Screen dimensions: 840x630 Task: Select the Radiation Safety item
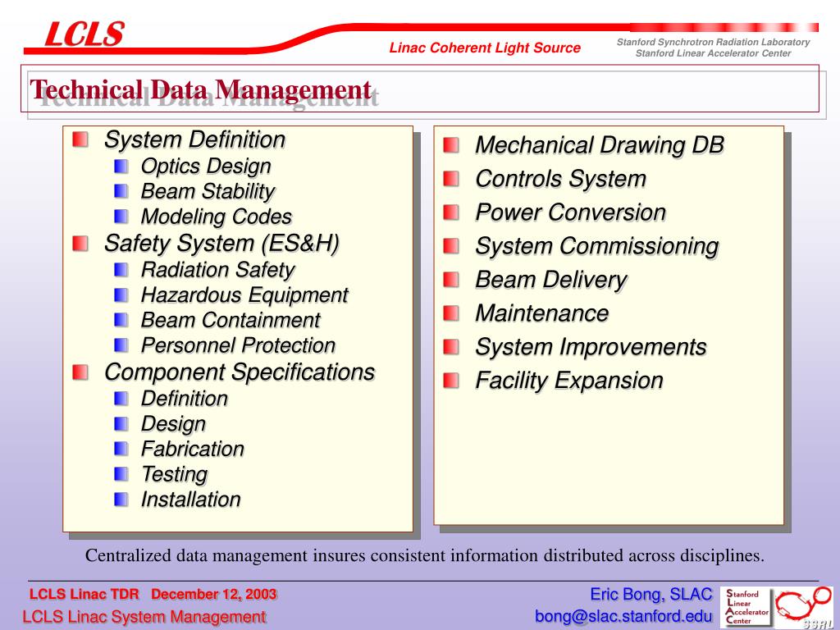point(218,270)
